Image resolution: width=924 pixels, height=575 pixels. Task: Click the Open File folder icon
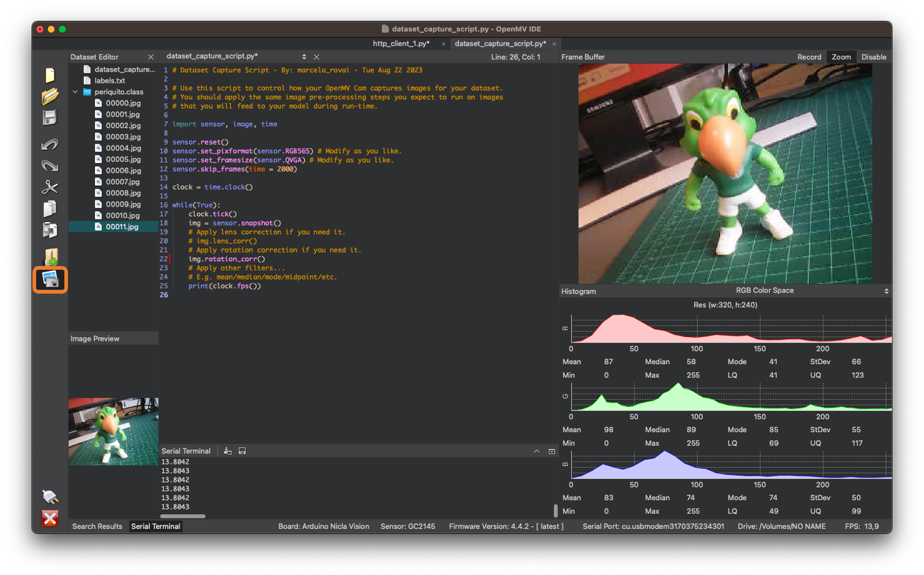[50, 96]
